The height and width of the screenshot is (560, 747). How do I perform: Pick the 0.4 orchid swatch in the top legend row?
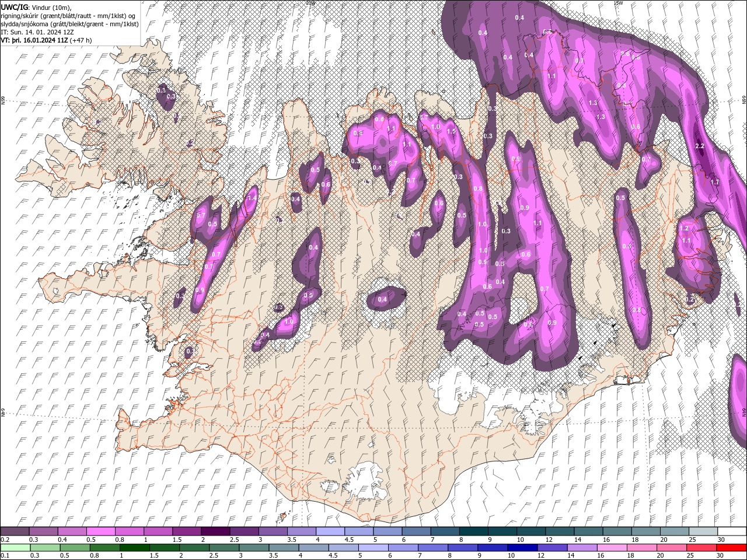click(72, 531)
